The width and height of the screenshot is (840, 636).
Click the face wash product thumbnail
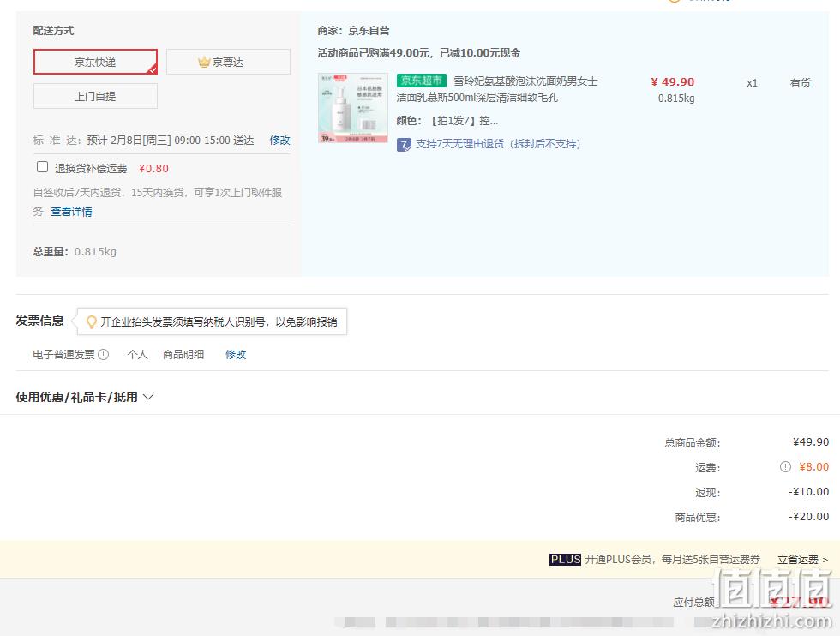tap(352, 108)
